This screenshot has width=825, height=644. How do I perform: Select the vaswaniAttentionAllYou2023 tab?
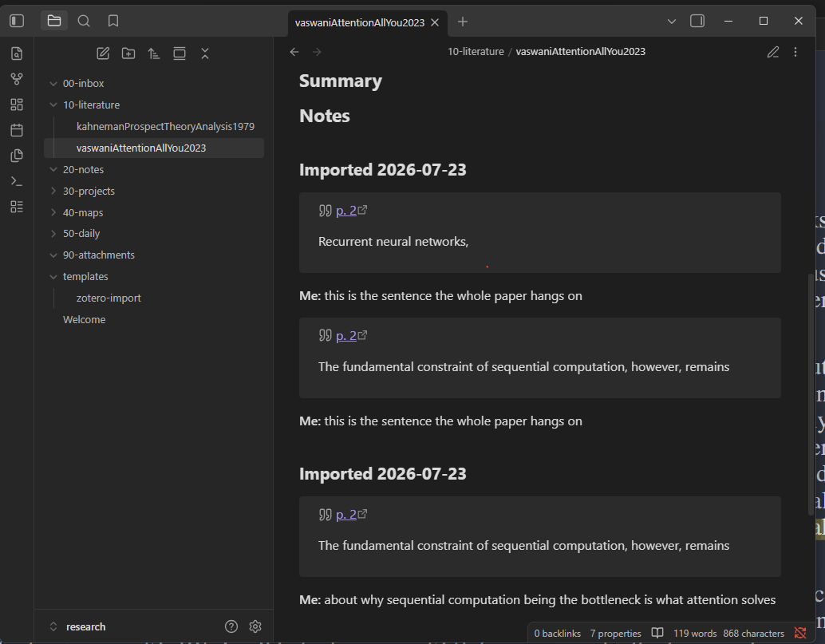click(360, 22)
